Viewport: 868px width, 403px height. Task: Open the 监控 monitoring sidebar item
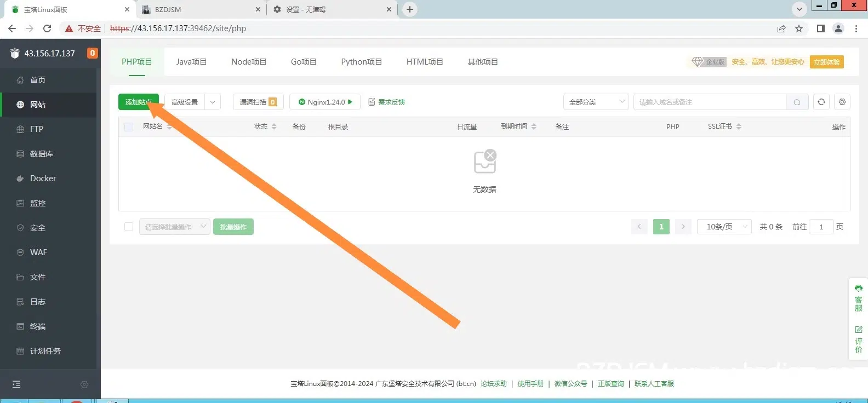click(x=48, y=203)
